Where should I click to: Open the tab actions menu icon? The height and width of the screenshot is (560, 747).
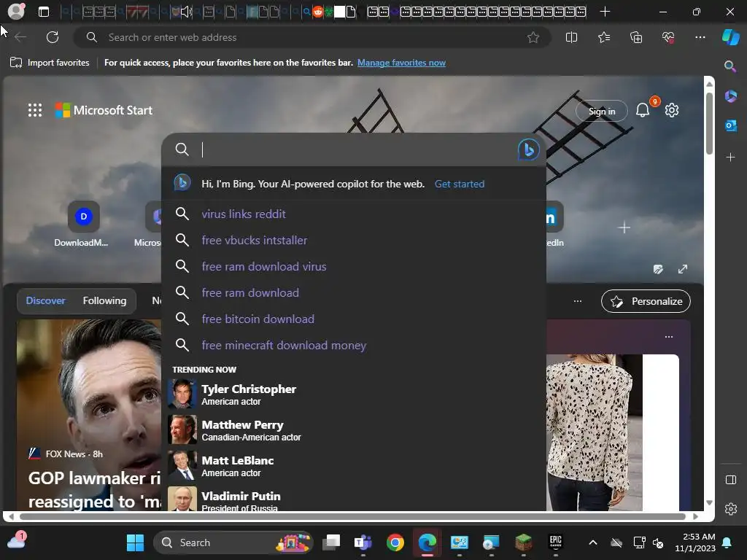click(43, 12)
